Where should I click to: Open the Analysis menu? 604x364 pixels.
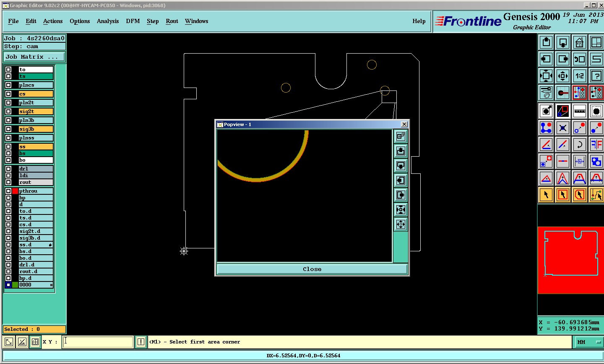(x=108, y=21)
